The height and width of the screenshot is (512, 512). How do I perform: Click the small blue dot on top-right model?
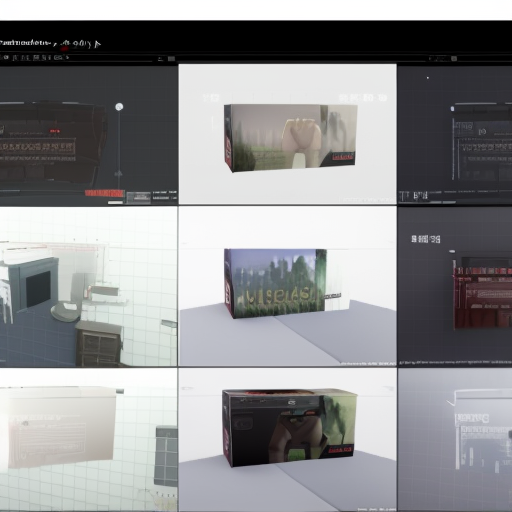point(452,109)
